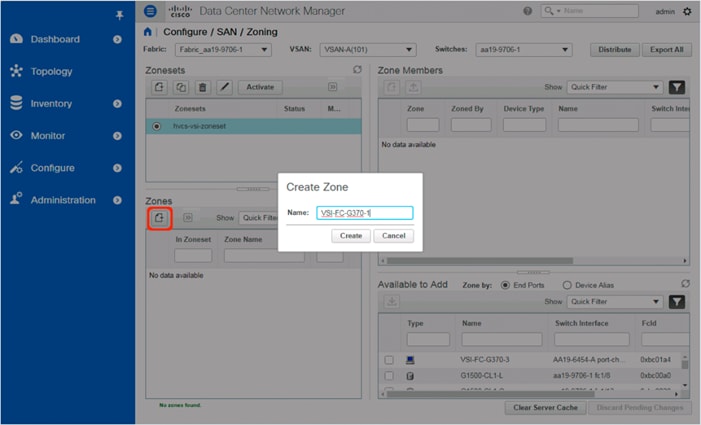
Task: Open the Configure menu
Action: [52, 168]
